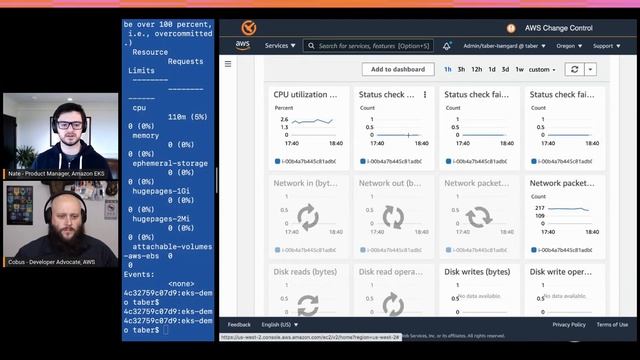Open the Disk writes (bytes) graph
Screen dimensions: 640x360
click(480, 291)
